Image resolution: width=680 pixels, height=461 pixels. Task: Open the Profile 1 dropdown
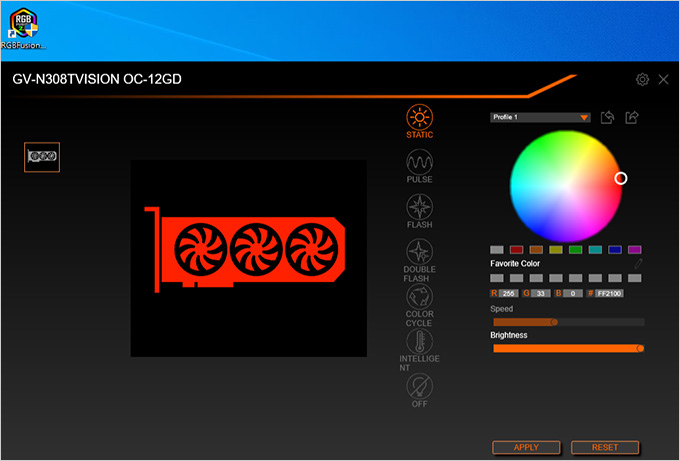(540, 118)
